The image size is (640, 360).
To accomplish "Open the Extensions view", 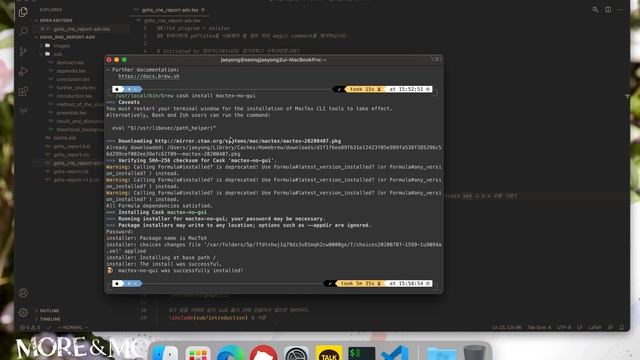I will pos(23,91).
